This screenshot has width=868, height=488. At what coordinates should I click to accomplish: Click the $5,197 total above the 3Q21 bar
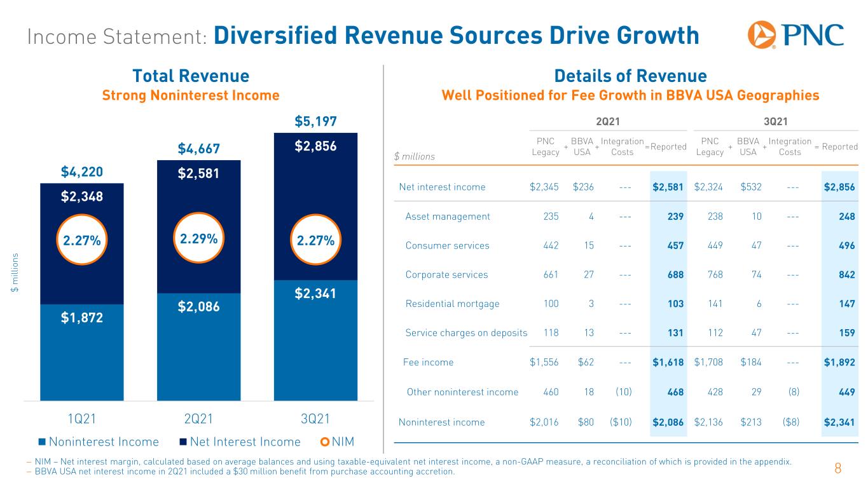pos(315,121)
